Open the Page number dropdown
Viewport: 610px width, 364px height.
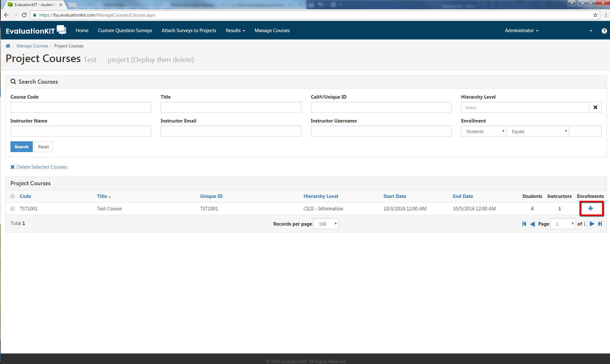pos(563,224)
